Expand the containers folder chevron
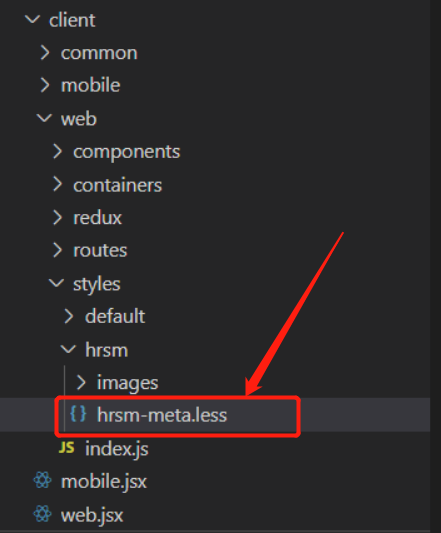The image size is (441, 533). tap(57, 185)
